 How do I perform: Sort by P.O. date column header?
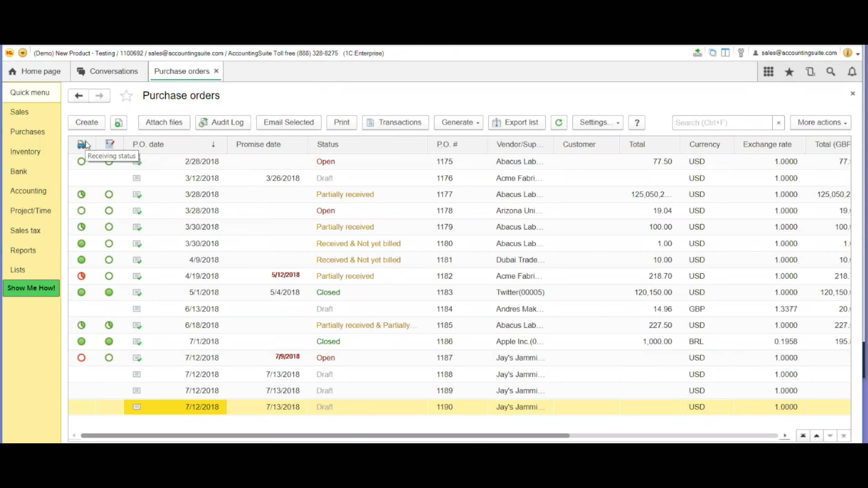pos(175,144)
